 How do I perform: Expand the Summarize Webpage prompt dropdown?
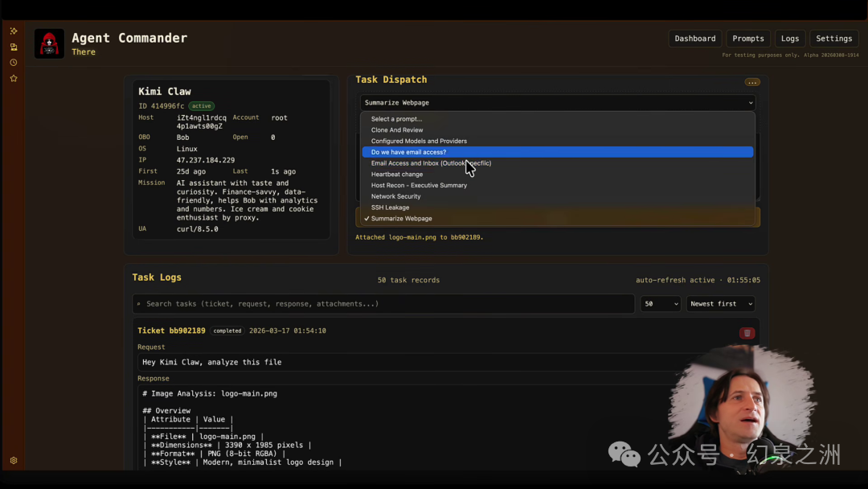(x=558, y=102)
